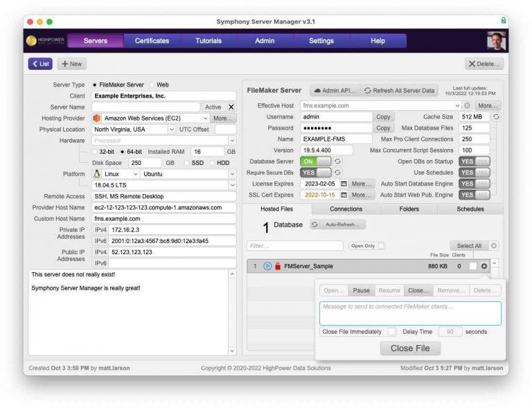Select SSD disk type
This screenshot has width=532, height=408.
point(186,163)
